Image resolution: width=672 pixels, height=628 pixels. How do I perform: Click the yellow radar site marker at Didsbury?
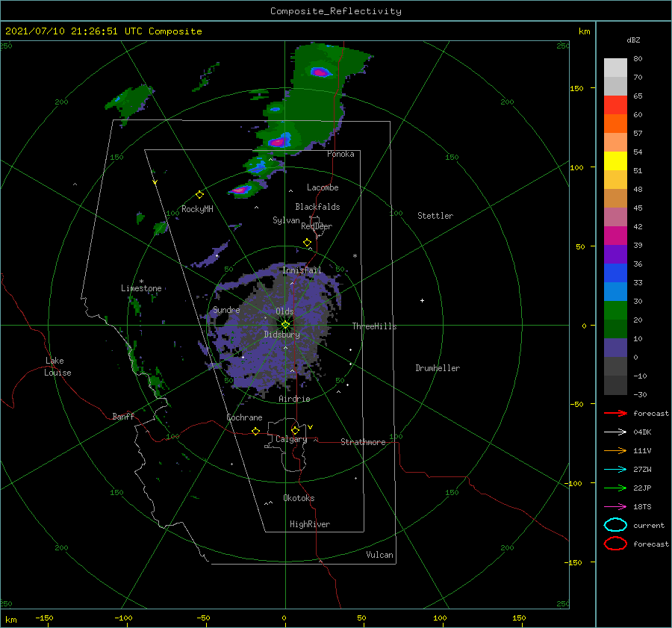point(285,325)
